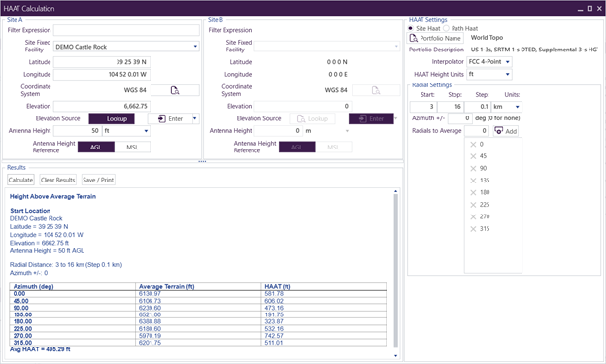Open Site A coordinate system lookup icon

[x=175, y=90]
